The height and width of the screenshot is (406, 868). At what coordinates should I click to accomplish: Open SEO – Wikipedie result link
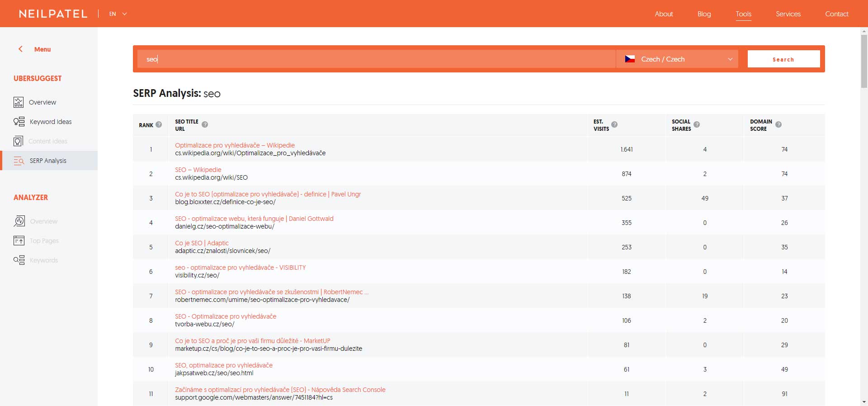pyautogui.click(x=198, y=170)
